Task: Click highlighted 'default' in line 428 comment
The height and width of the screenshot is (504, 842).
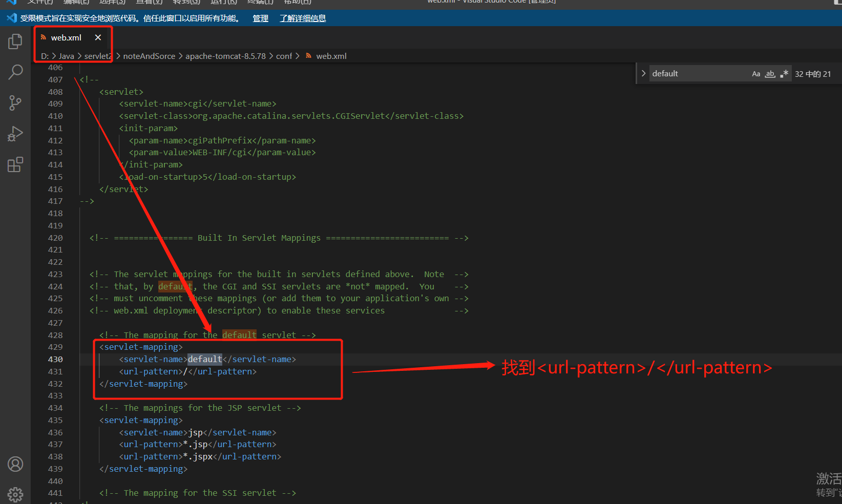Action: point(239,335)
